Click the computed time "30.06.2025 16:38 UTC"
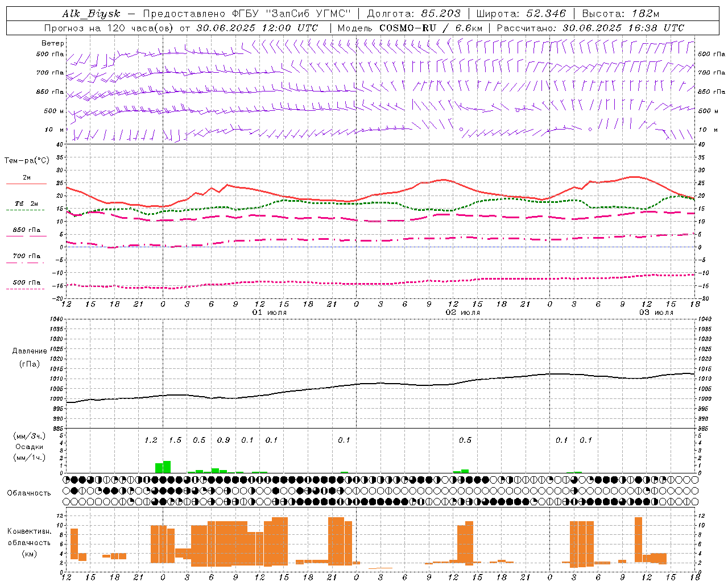 (x=623, y=28)
